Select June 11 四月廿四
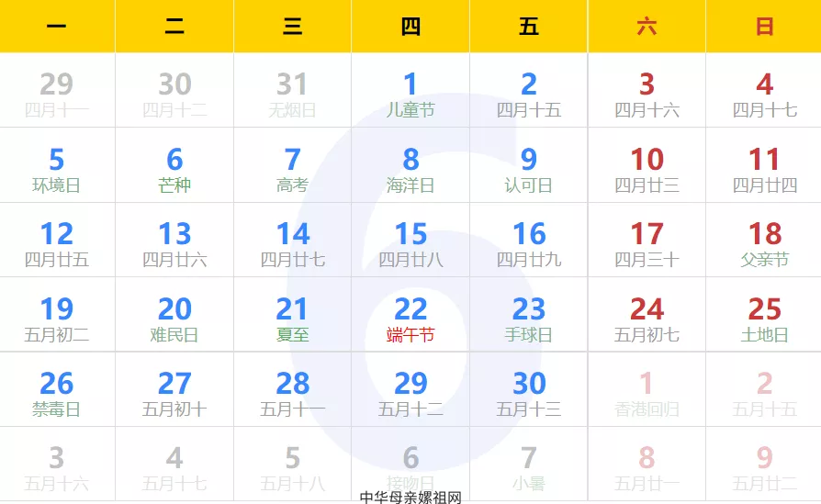The height and width of the screenshot is (504, 821). tap(764, 165)
